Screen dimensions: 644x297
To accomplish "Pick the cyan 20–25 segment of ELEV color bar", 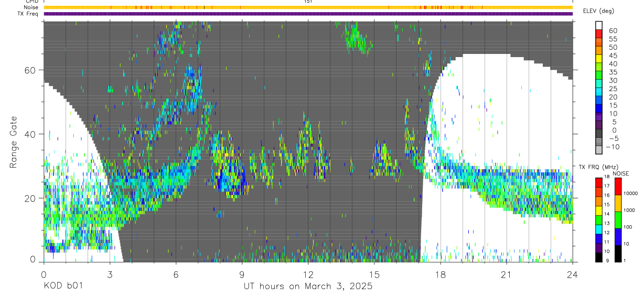I will 599,93.
